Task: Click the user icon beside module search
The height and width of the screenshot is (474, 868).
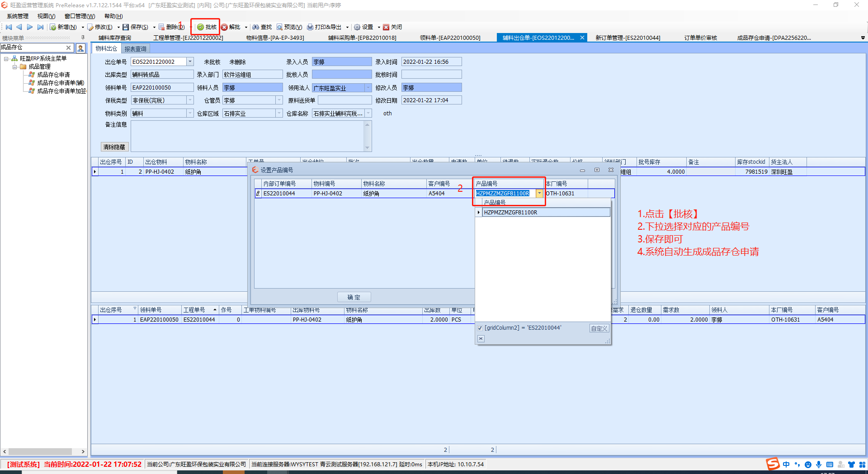Action: pyautogui.click(x=80, y=48)
